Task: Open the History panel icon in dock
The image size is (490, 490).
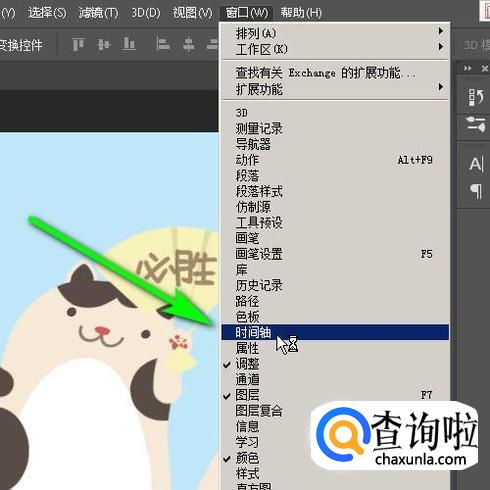Action: 476,97
